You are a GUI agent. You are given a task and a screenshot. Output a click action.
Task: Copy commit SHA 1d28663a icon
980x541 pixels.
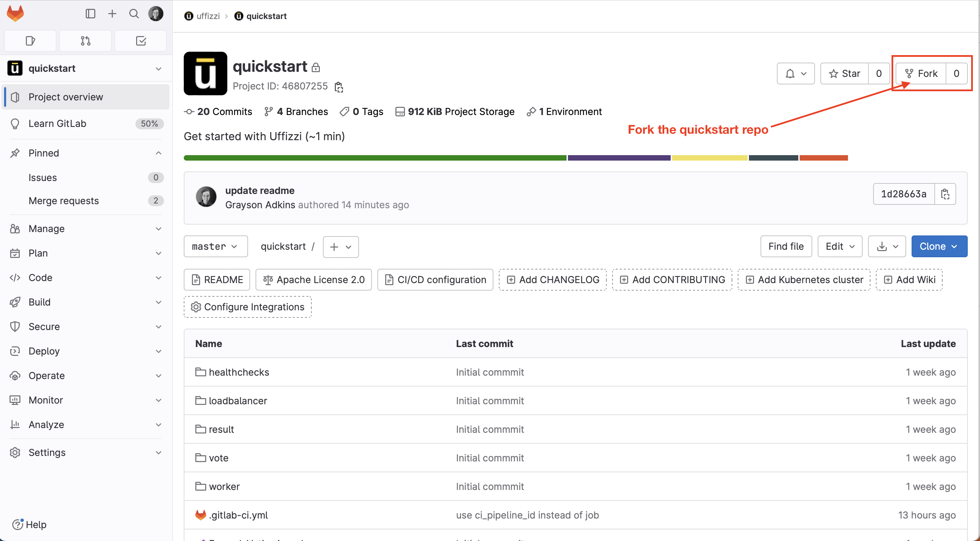coord(945,194)
